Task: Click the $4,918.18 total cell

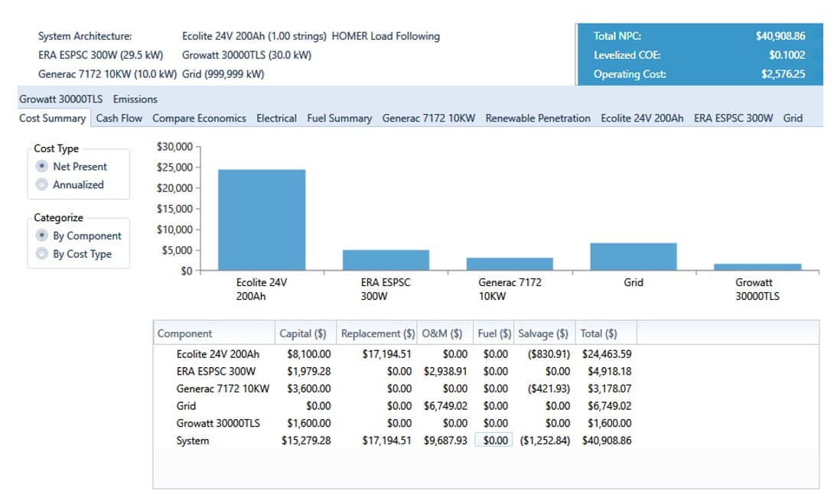Action: point(610,371)
